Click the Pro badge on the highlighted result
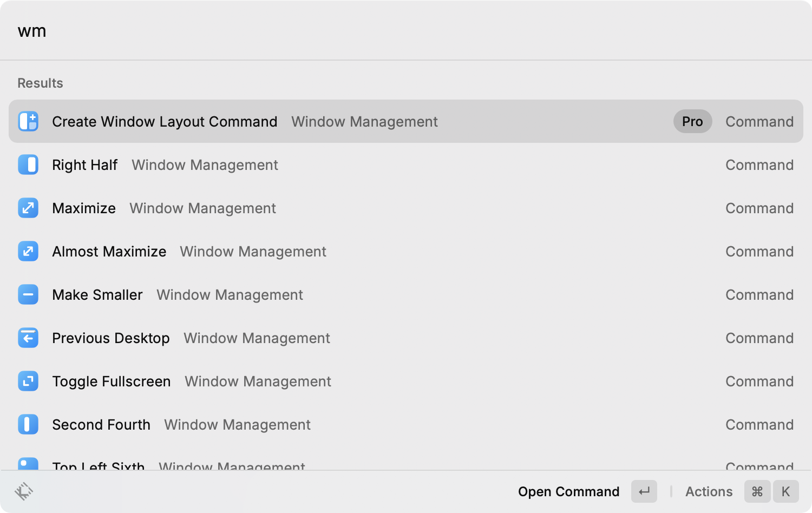This screenshot has width=812, height=513. point(692,121)
